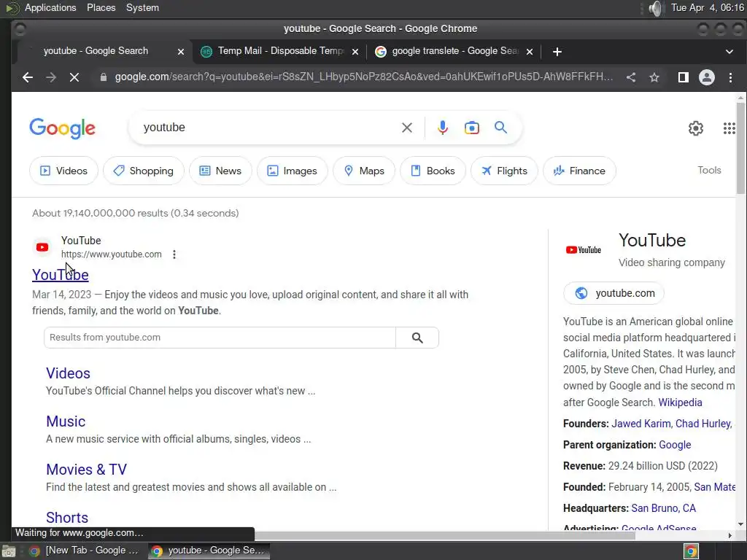Viewport: 747px width, 560px height.
Task: Open the Jawed Karim founder link
Action: coord(640,424)
